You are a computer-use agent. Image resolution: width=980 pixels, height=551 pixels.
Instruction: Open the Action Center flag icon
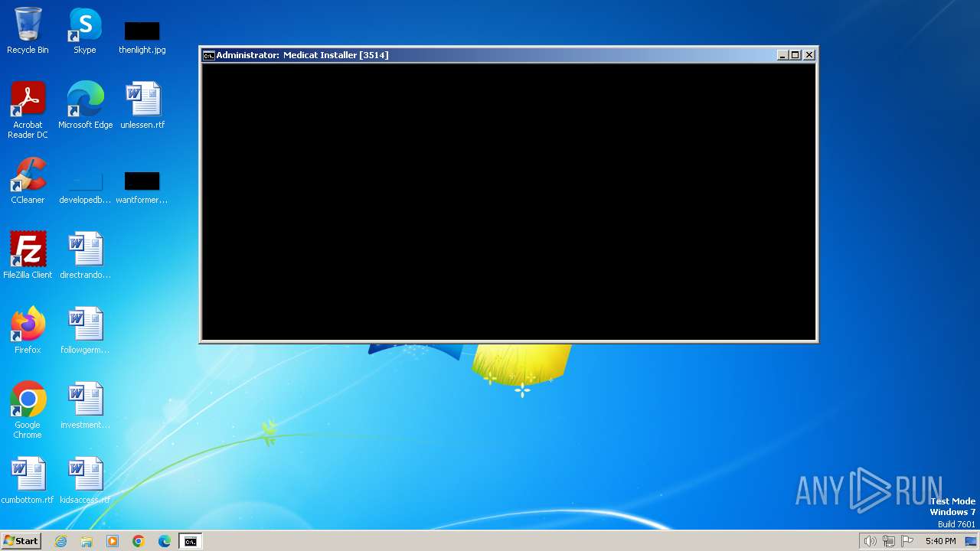(x=907, y=541)
